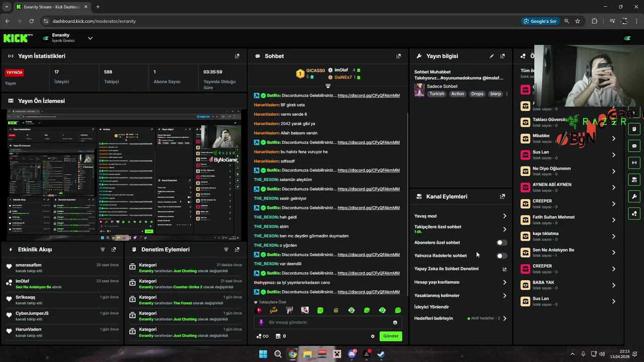Image resolution: width=644 pixels, height=362 pixels.
Task: Expand Hesap yaşı kısıtlaması settings
Action: pos(505,283)
